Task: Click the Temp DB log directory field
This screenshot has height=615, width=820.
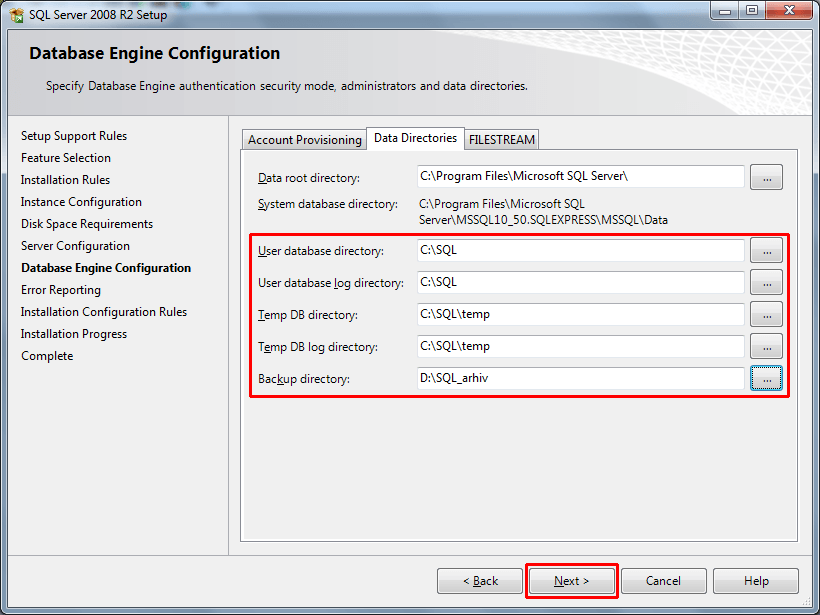Action: [x=581, y=346]
